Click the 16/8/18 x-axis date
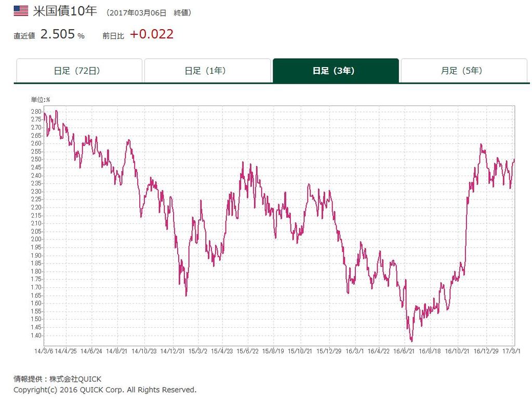 click(430, 351)
